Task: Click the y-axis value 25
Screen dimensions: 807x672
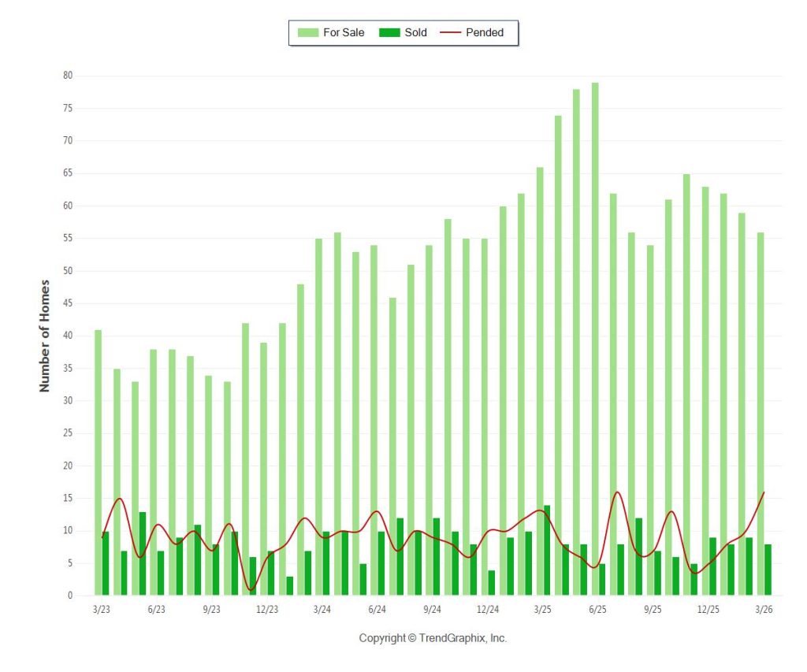Action: pyautogui.click(x=68, y=433)
